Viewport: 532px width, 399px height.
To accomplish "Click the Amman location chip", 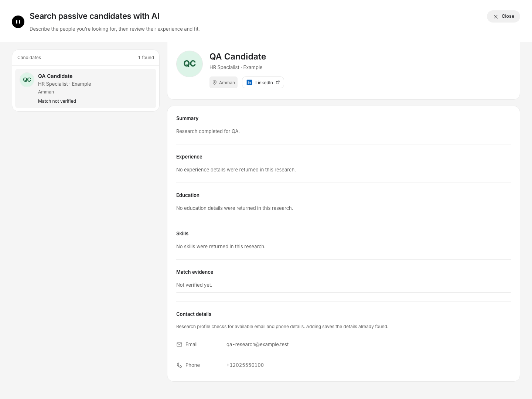I will click(x=224, y=82).
